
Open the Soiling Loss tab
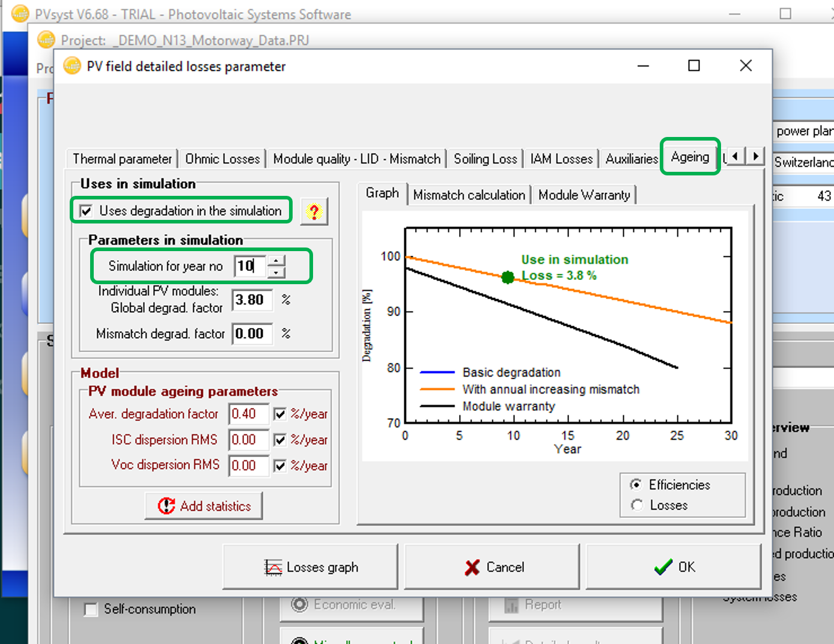tap(485, 159)
